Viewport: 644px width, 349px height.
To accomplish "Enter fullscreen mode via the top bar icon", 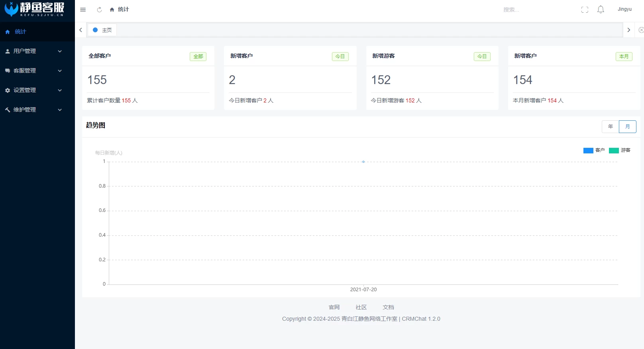I will coord(585,10).
